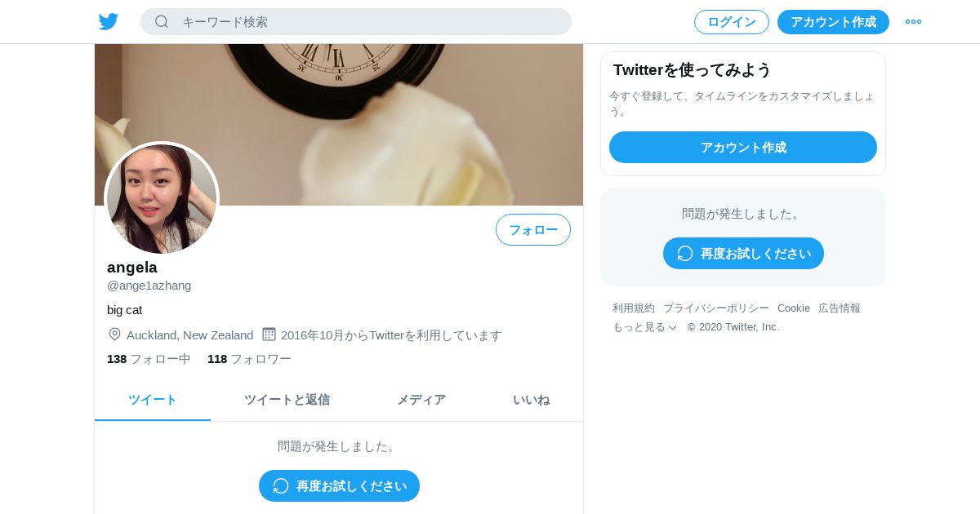The height and width of the screenshot is (514, 980).
Task: Click the location pin icon
Action: coord(114,335)
